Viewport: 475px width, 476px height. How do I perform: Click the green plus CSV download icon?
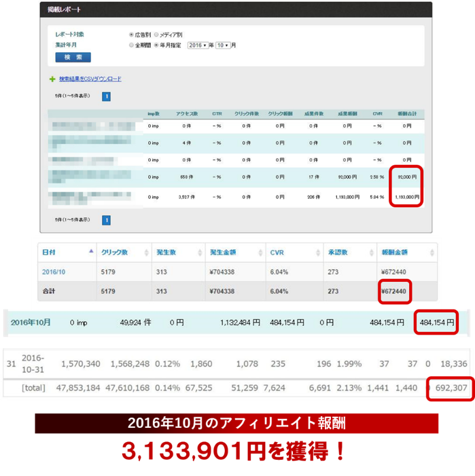click(x=52, y=79)
